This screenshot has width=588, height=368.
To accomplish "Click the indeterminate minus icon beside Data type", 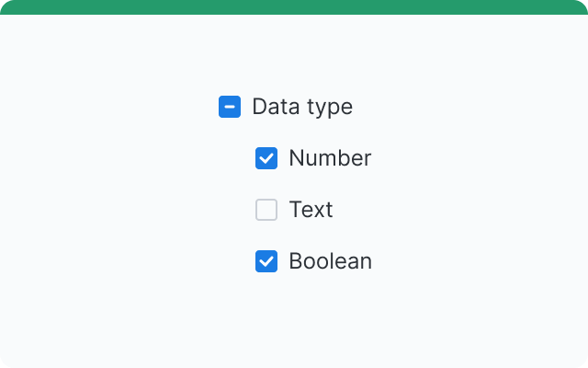I will (x=230, y=107).
